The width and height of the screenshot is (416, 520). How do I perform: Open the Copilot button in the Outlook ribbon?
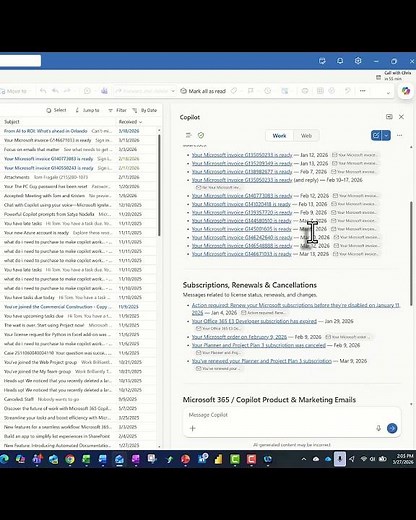pyautogui.click(x=406, y=91)
